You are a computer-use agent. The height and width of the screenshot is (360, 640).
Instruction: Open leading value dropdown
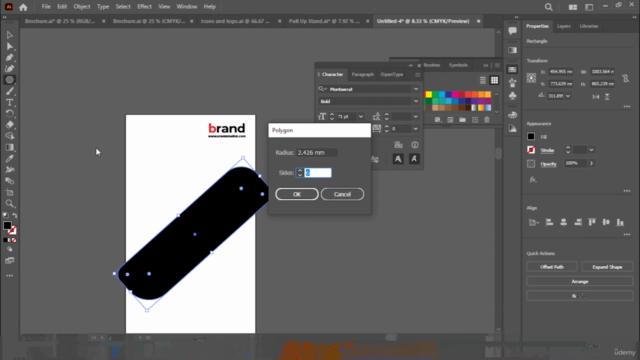click(416, 117)
